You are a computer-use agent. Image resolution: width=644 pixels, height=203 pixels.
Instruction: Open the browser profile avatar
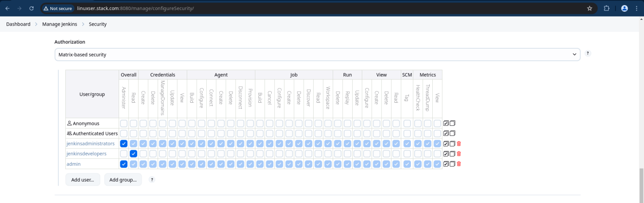624,8
